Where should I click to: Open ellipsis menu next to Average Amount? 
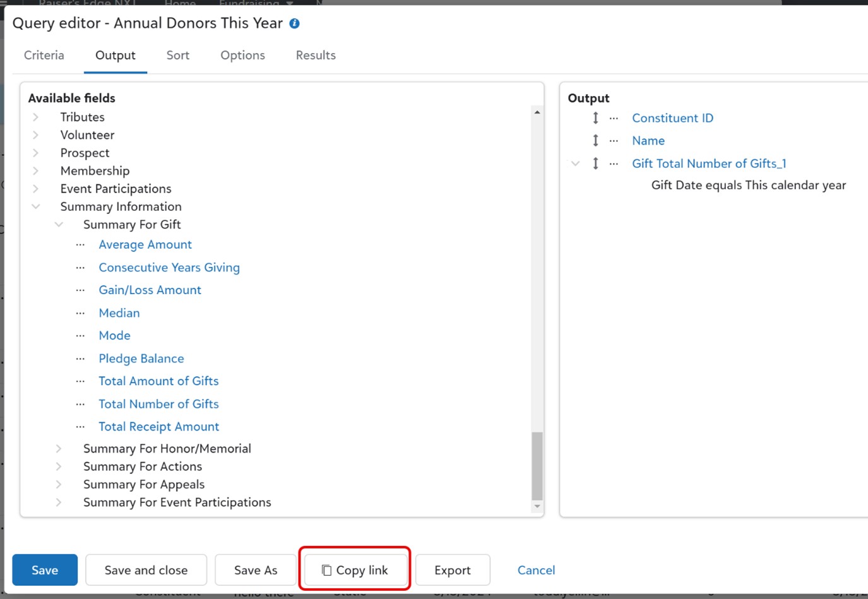click(80, 245)
